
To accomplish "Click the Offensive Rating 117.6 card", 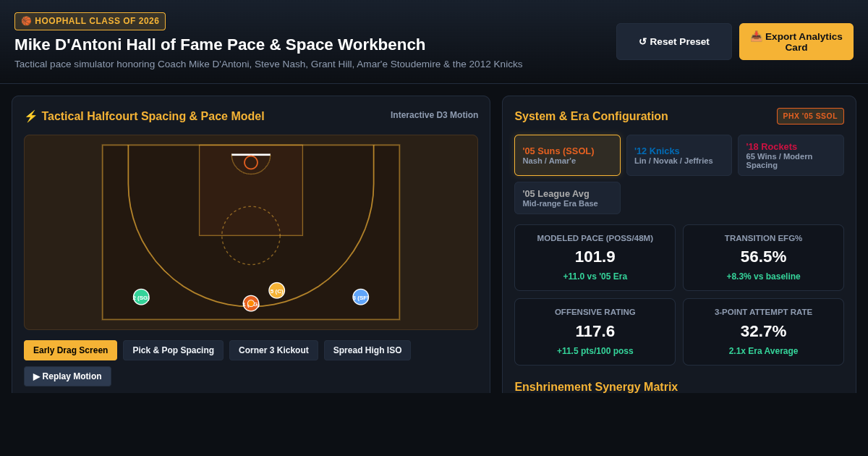I will click(x=595, y=332).
